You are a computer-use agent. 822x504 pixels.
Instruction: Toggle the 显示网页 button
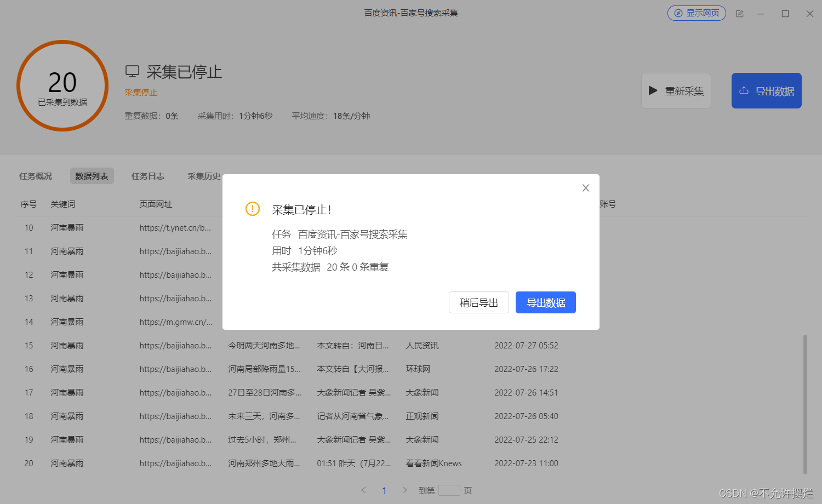point(697,13)
